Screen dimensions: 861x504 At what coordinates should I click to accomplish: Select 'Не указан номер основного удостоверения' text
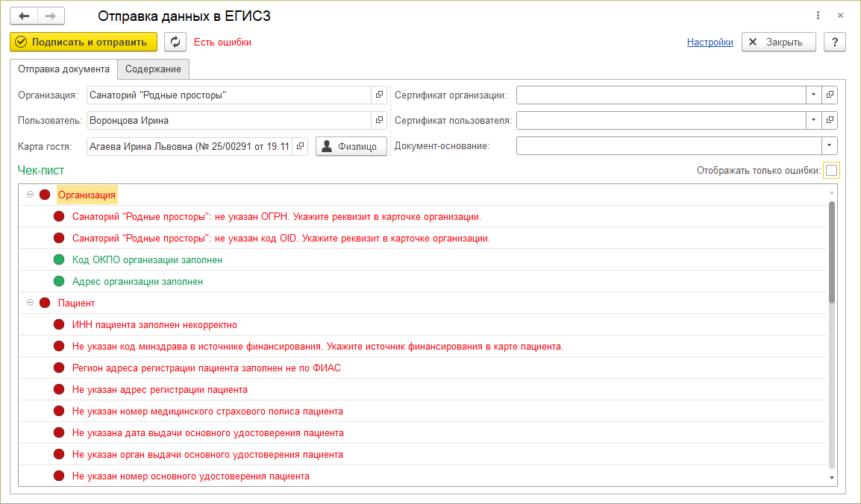190,476
